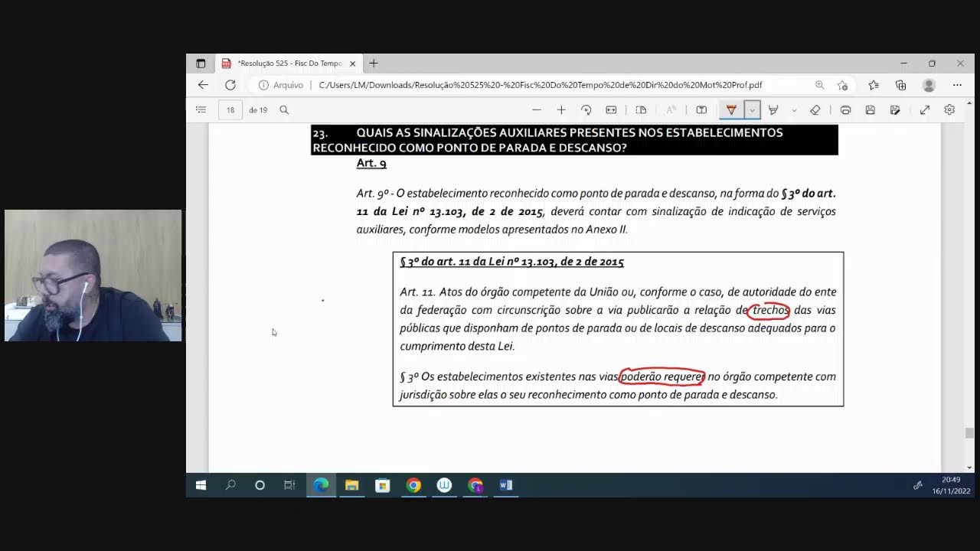980x551 pixels.
Task: Click the scrollbar down arrow
Action: tap(969, 467)
